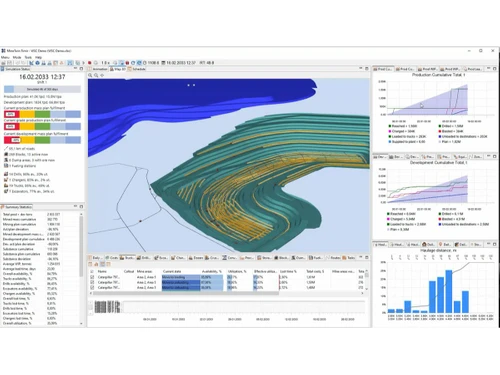Image resolution: width=500 pixels, height=375 pixels.
Task: Open the Tasks tab in the bottom panel
Action: point(350,258)
